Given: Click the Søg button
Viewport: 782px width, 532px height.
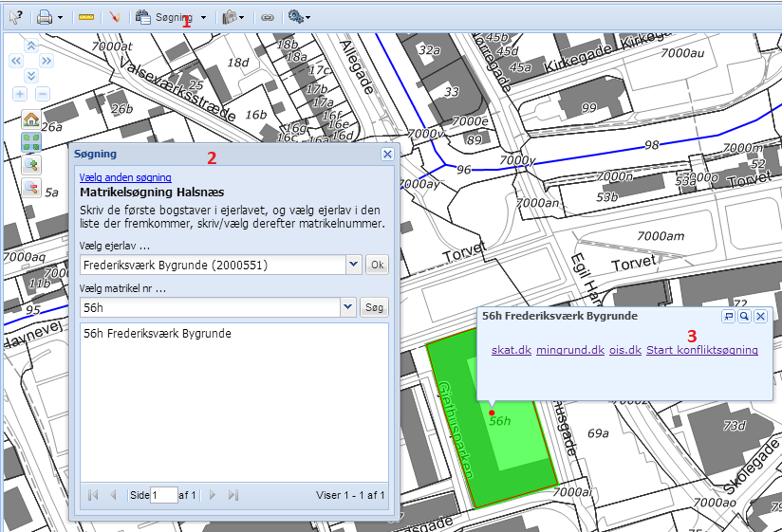Looking at the screenshot, I should [x=375, y=307].
